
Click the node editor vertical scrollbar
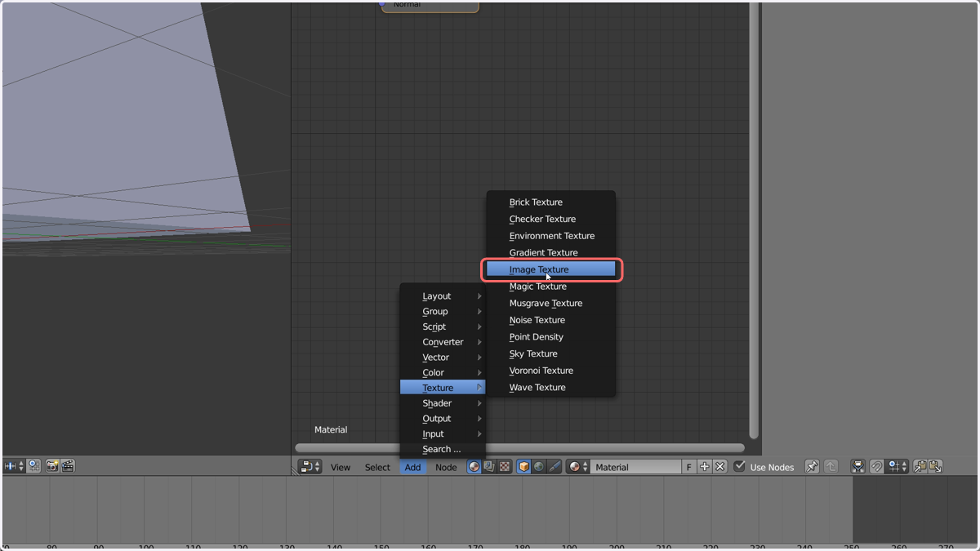(754, 220)
